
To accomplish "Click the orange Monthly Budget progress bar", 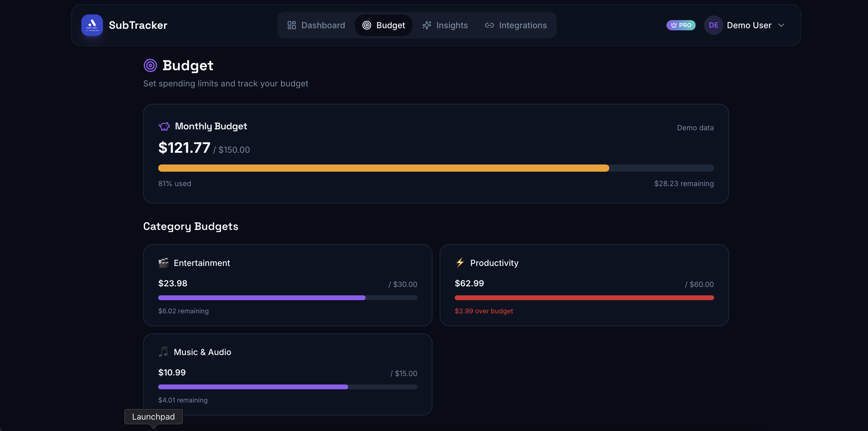I will [x=384, y=168].
